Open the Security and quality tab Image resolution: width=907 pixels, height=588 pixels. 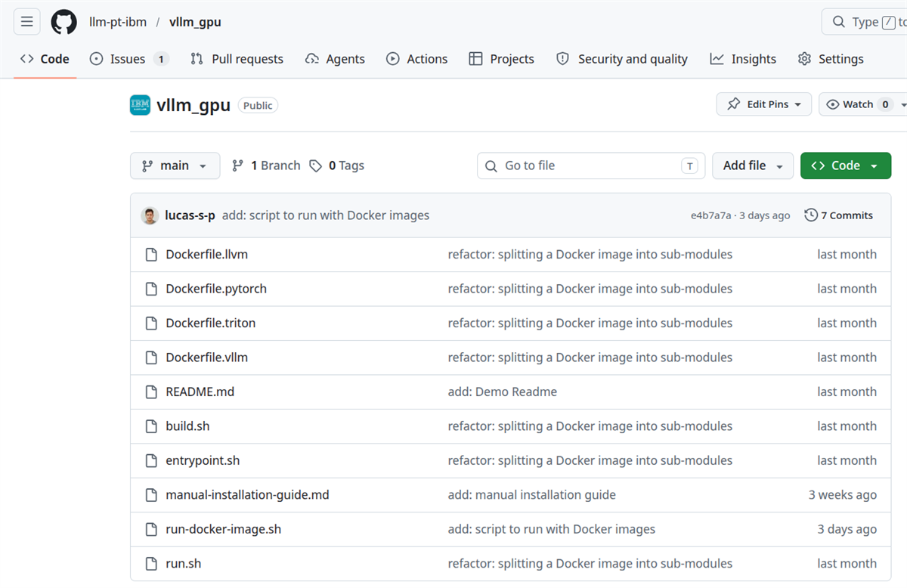(x=622, y=59)
